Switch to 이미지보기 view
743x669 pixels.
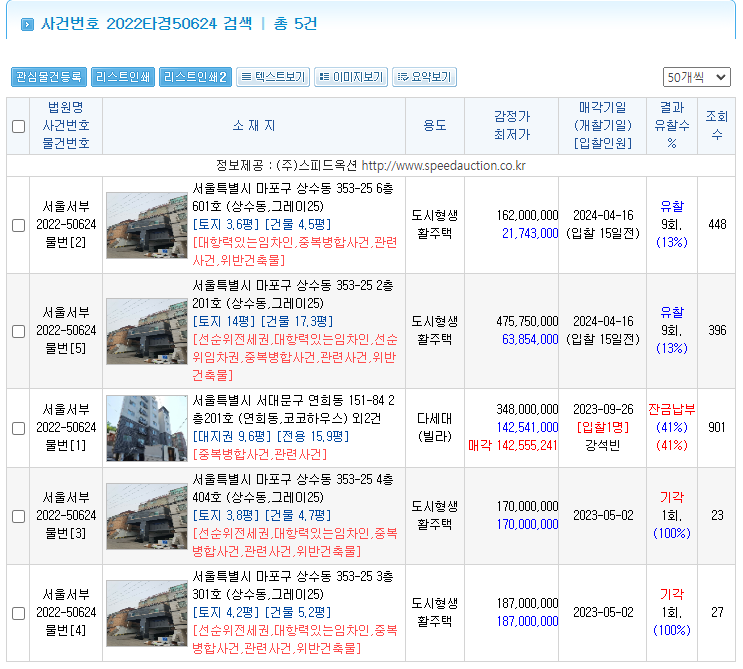351,77
